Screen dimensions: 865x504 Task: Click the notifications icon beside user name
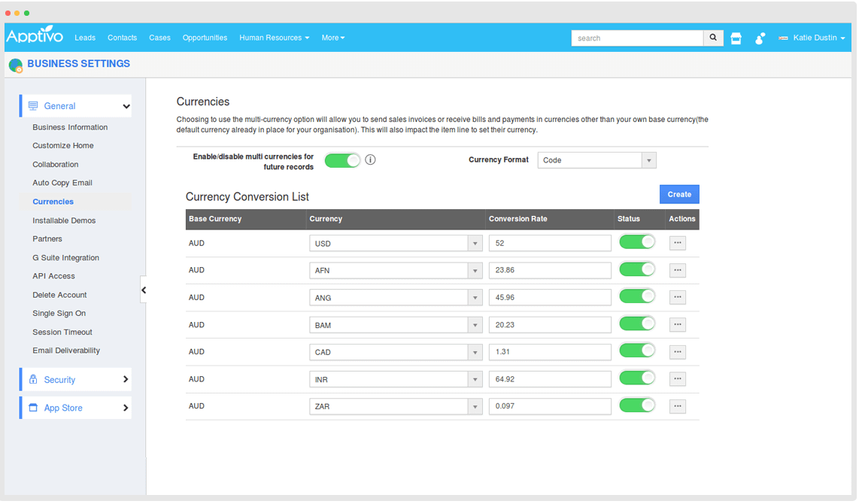[760, 38]
